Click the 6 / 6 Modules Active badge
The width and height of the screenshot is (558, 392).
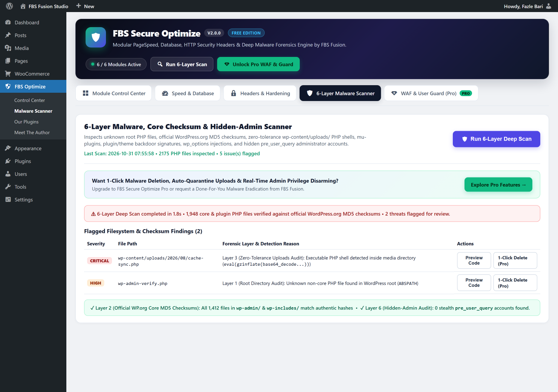(x=116, y=64)
